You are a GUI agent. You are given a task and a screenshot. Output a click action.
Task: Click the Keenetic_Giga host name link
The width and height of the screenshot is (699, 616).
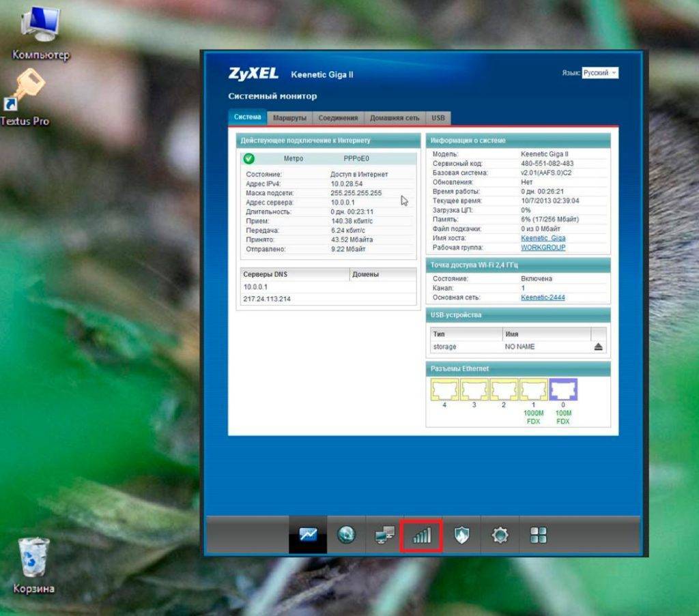[x=543, y=238]
